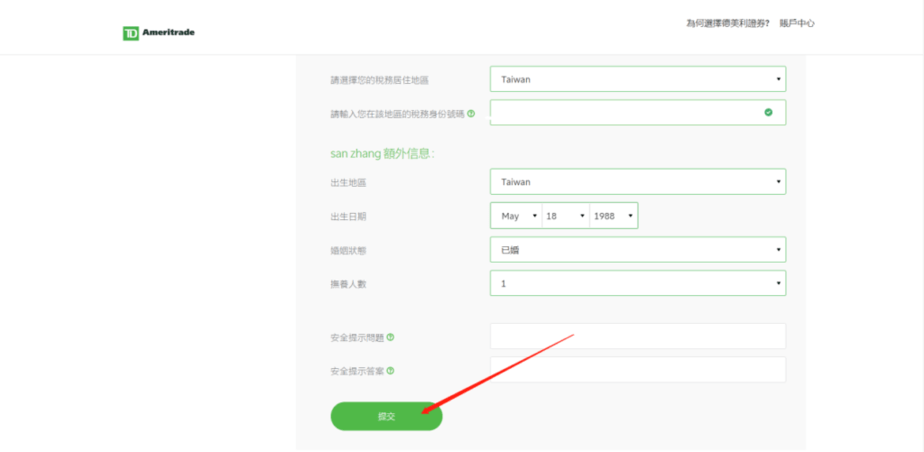This screenshot has width=924, height=452.
Task: Click the 撫養人數 label
Action: [x=348, y=284]
